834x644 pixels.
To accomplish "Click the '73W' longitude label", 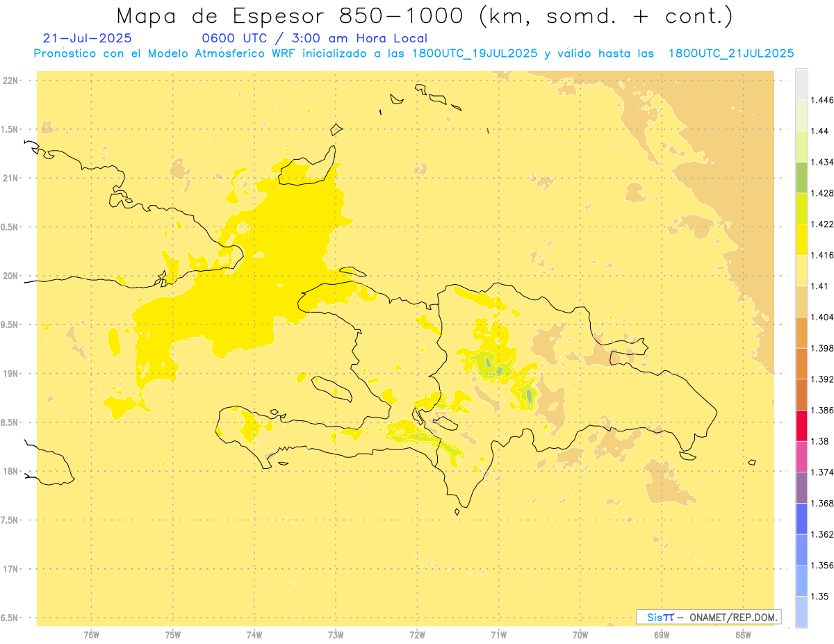I will (336, 634).
